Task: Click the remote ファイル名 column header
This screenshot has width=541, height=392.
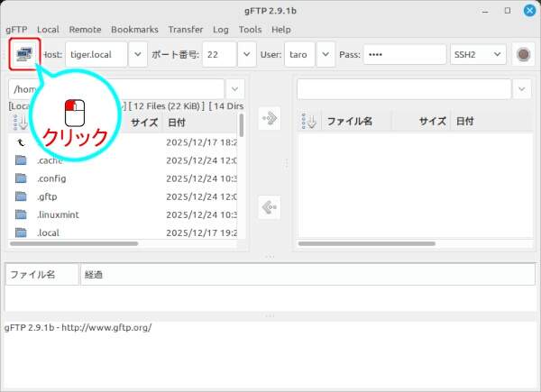Action: [356, 122]
